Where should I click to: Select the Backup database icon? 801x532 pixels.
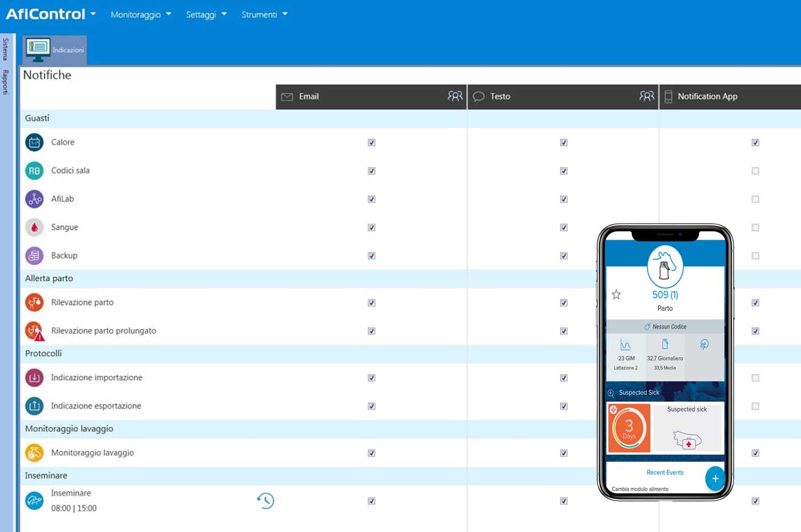point(34,256)
